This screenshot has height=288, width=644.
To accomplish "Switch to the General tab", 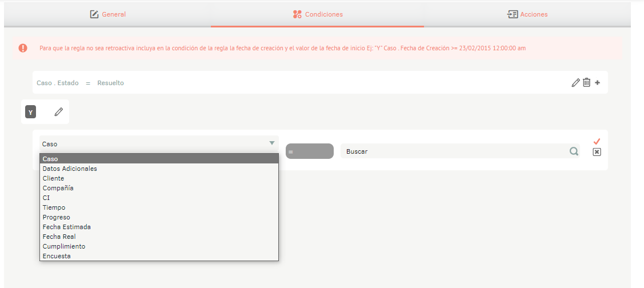I will click(108, 14).
